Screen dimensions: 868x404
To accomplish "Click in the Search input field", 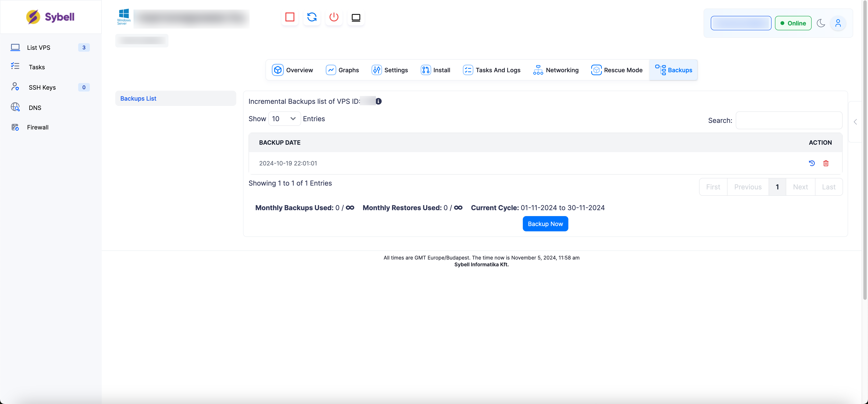I will (789, 120).
